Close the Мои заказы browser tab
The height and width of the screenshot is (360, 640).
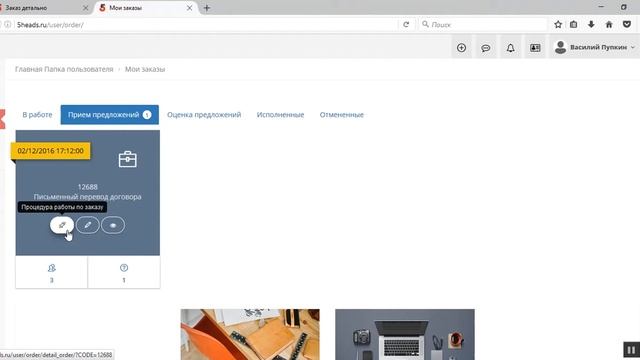coord(189,8)
